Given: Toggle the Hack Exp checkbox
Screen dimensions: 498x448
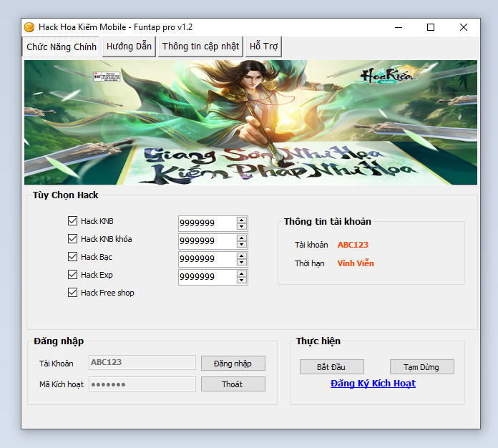Looking at the screenshot, I should click(72, 275).
